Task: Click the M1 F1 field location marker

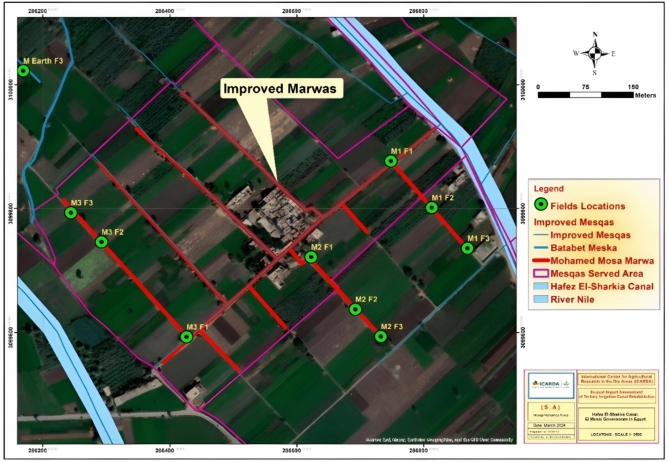Action: tap(391, 161)
